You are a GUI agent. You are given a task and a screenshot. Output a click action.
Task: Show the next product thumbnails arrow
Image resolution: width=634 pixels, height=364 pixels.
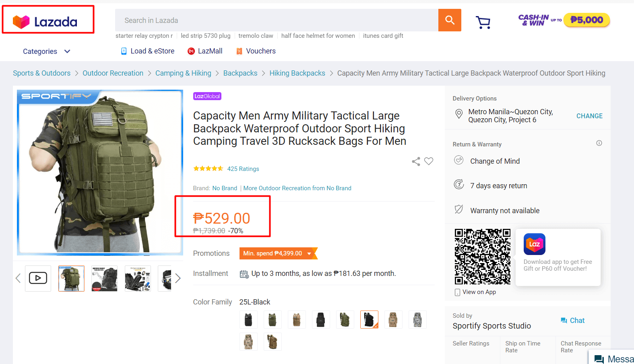coord(178,278)
